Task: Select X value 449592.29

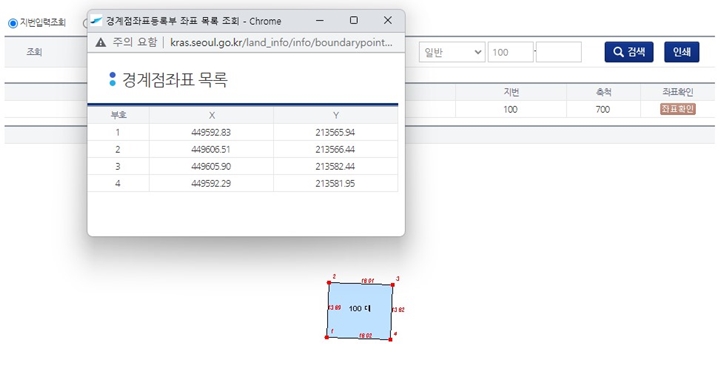Action: point(211,183)
